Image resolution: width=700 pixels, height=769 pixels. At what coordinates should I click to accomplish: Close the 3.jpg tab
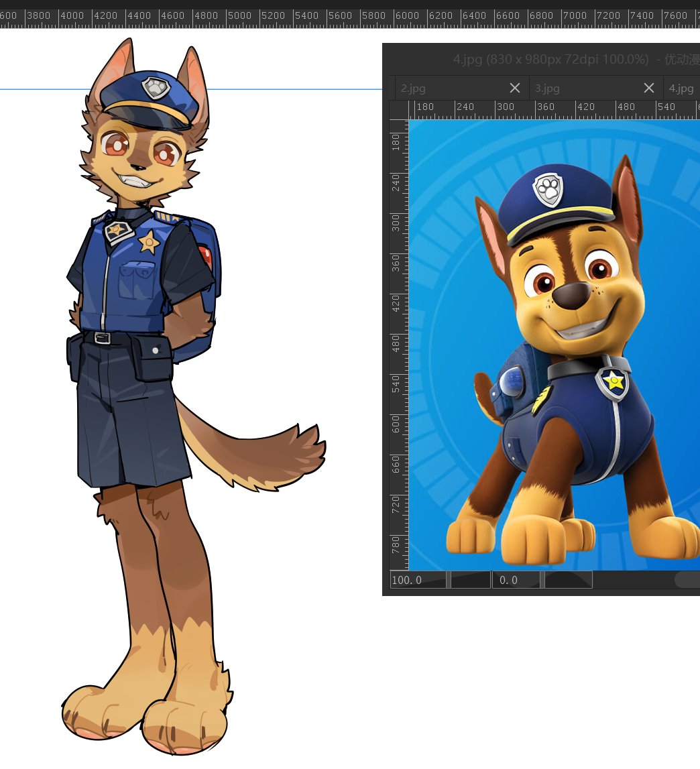[x=648, y=88]
